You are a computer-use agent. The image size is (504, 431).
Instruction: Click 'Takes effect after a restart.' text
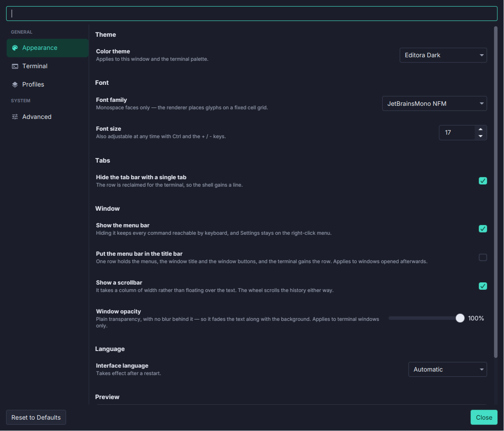tap(128, 373)
